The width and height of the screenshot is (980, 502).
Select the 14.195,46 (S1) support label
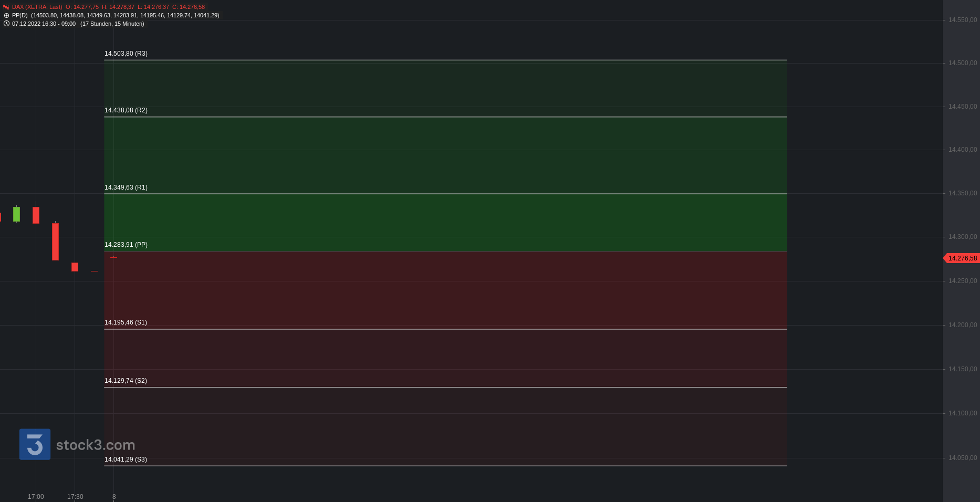coord(126,322)
